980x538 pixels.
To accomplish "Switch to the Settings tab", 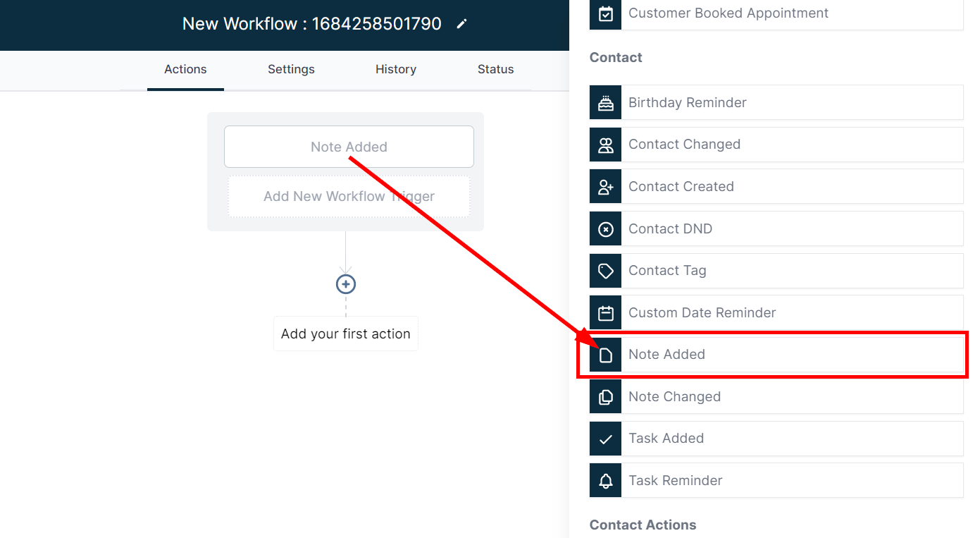I will pos(291,69).
